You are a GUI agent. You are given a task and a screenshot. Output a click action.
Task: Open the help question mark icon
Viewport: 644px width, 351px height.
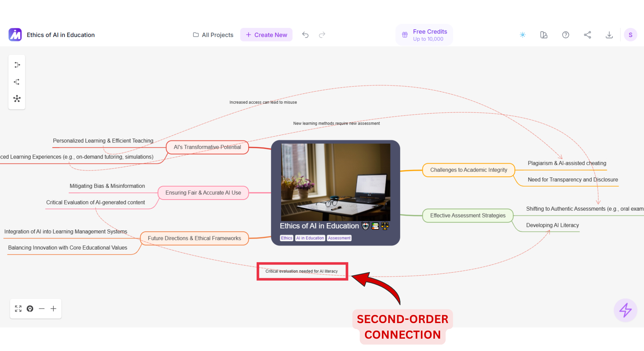point(566,35)
